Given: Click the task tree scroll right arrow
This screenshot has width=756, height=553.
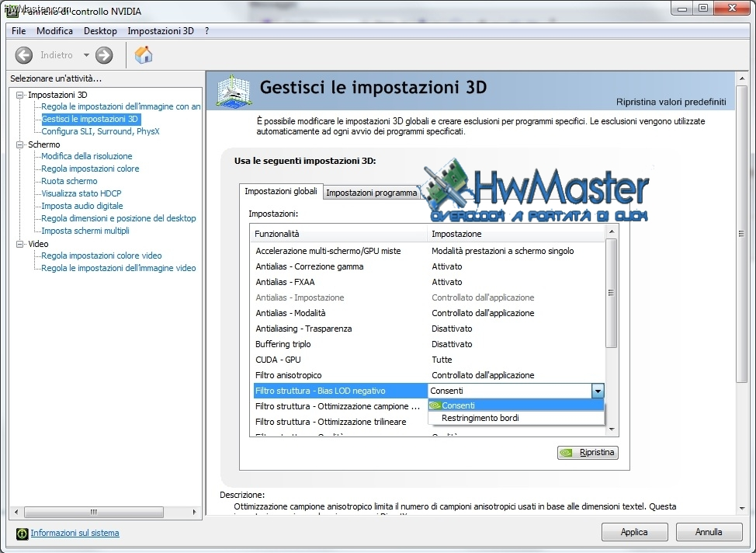Looking at the screenshot, I should point(194,512).
